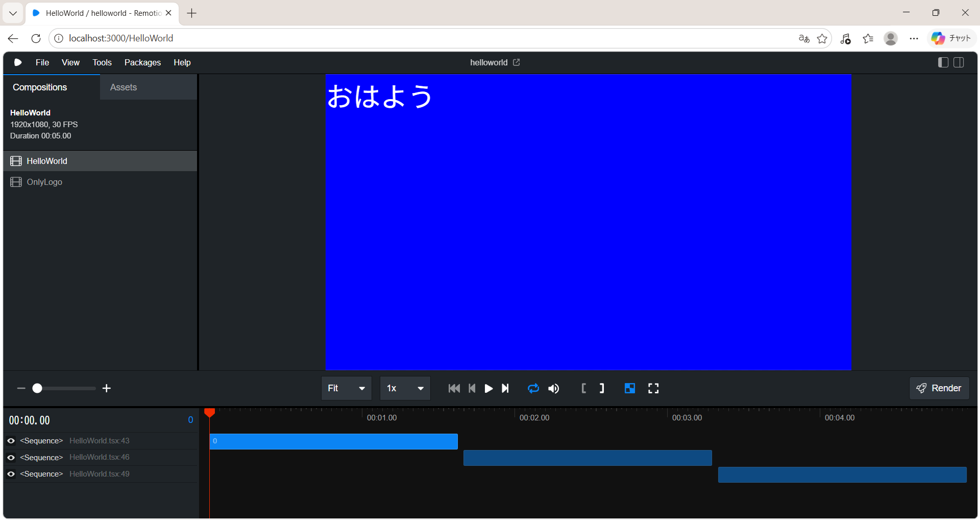Hide the first Sequence at HelloWorld.tsx:43
This screenshot has height=521, width=980.
click(x=11, y=441)
